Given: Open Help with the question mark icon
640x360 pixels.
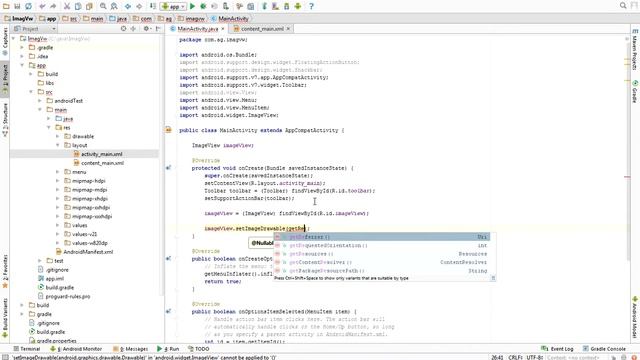Looking at the screenshot, I should coord(311,6).
